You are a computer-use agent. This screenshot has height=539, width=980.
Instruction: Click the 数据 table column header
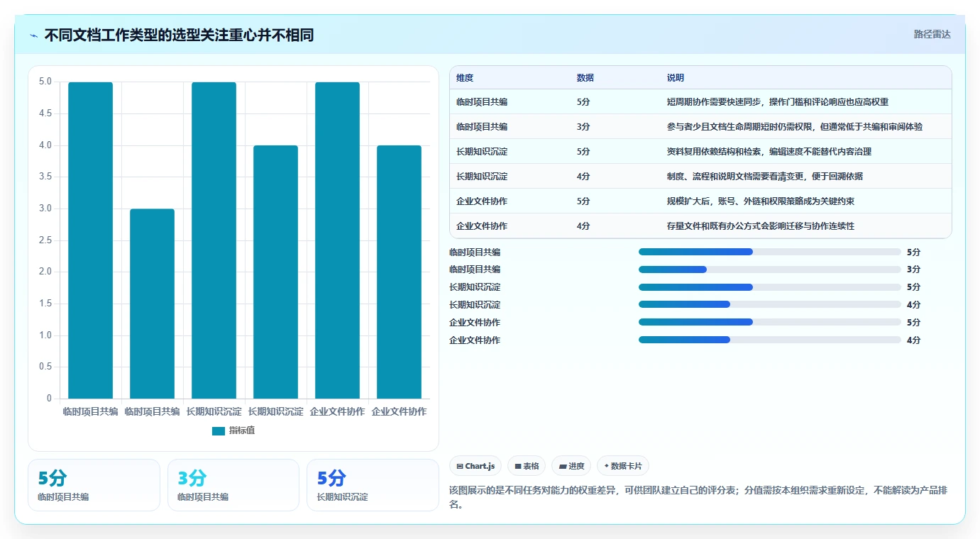point(585,78)
